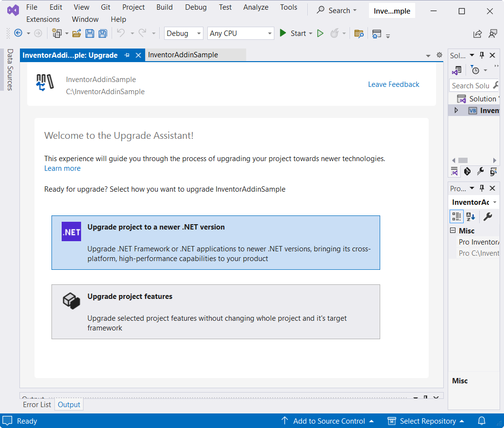Select Upgrade project features option
This screenshot has height=428, width=504.
pyautogui.click(x=216, y=312)
